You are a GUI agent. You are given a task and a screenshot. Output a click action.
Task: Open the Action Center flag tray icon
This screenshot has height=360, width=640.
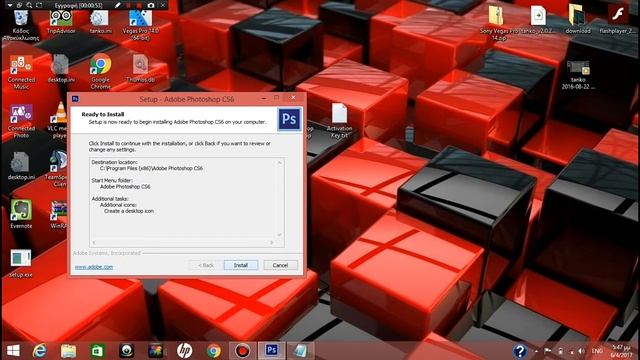point(548,351)
